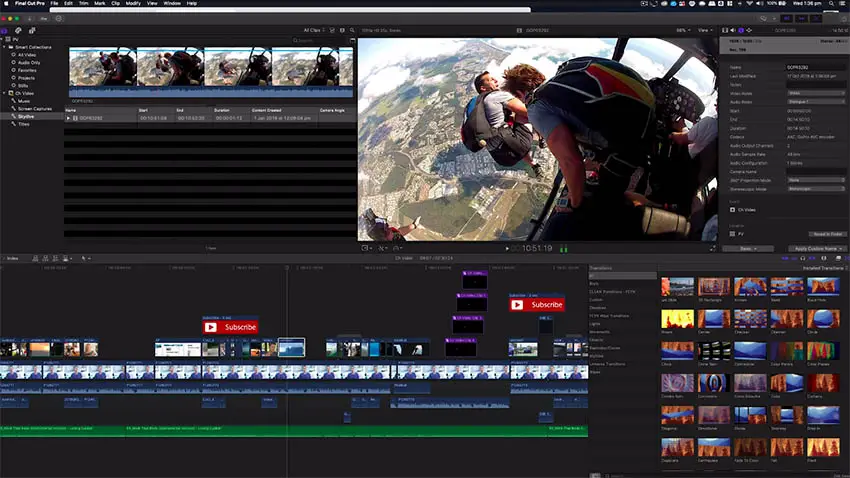Open the Video Roles dropdown
The image size is (850, 478).
[816, 93]
